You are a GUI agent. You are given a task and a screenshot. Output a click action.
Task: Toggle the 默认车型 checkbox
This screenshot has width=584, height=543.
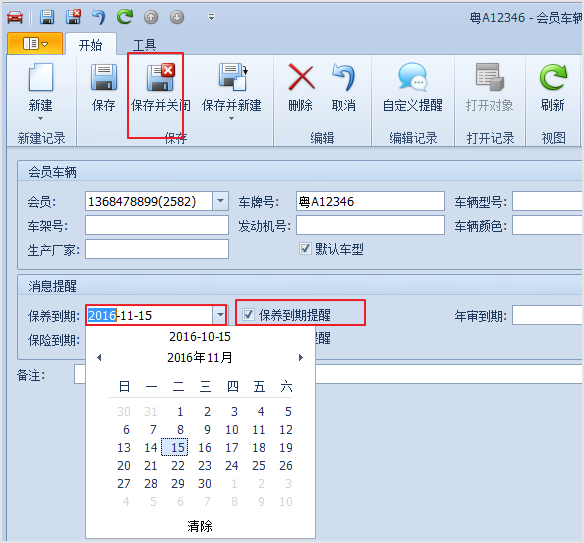pyautogui.click(x=305, y=248)
